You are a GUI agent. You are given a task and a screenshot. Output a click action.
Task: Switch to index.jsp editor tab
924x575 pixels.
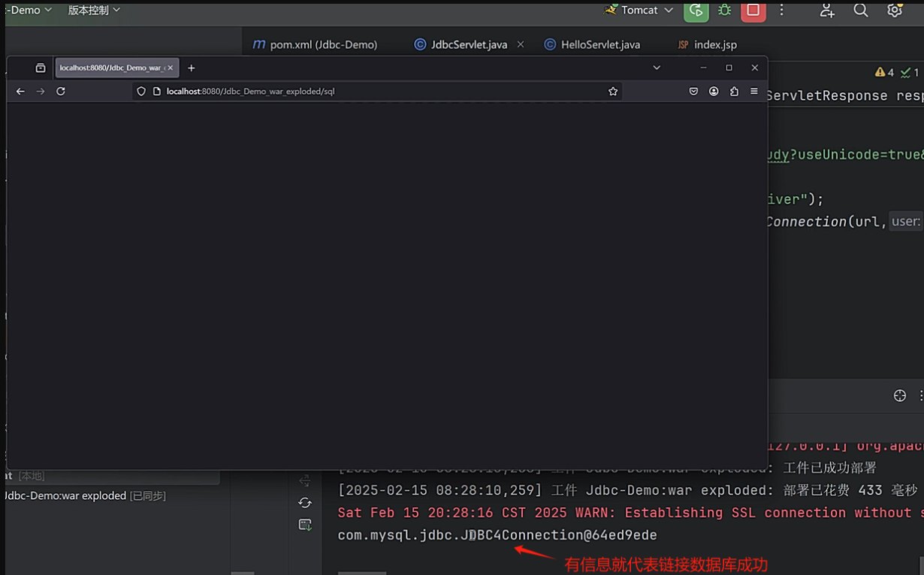coord(707,44)
